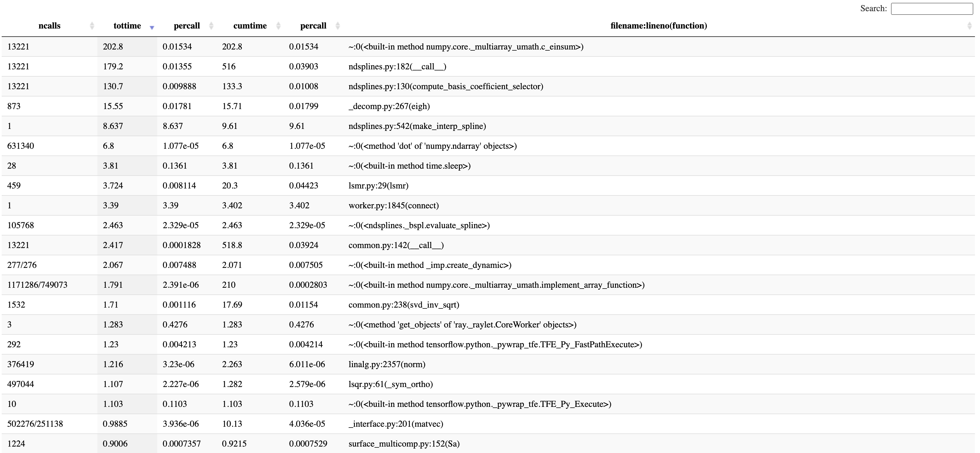Click the ncalls column header
The width and height of the screenshot is (980, 453).
49,25
